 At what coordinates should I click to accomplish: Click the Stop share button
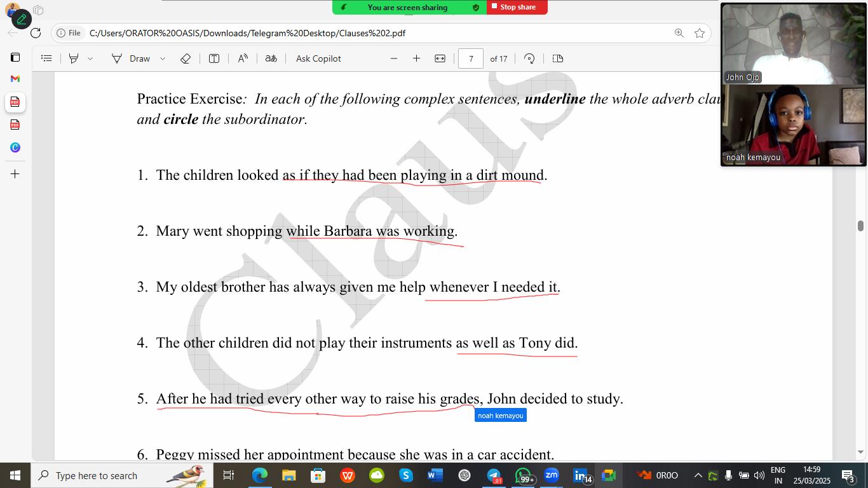(x=517, y=7)
